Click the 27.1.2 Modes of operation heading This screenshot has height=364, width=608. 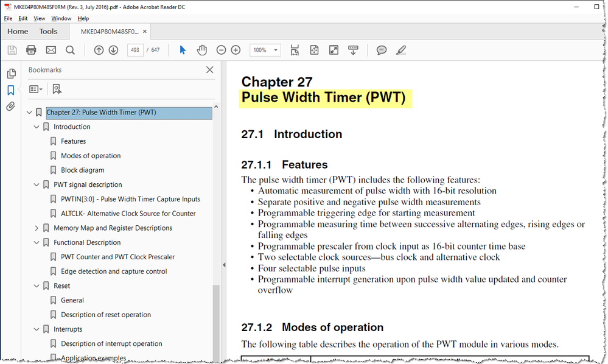[x=312, y=327]
